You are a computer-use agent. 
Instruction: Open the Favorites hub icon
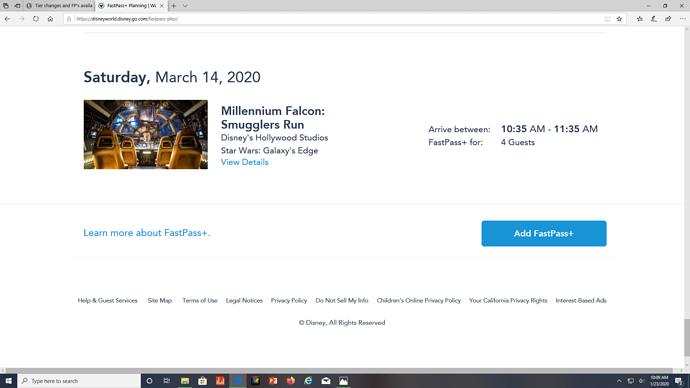click(639, 19)
